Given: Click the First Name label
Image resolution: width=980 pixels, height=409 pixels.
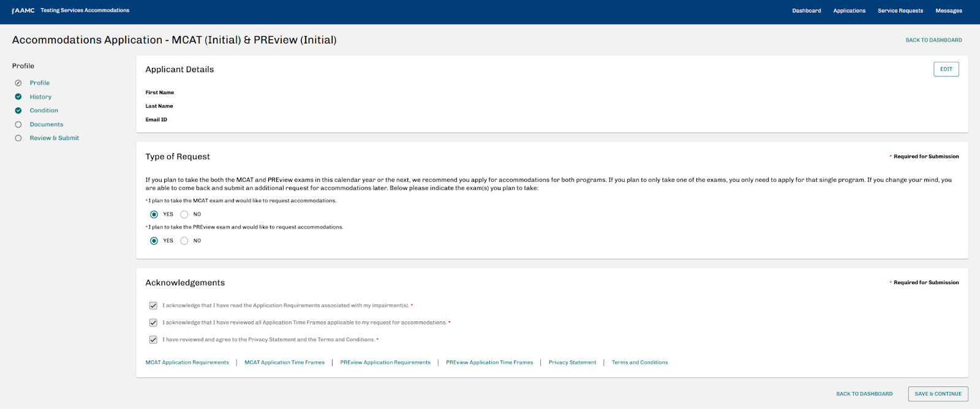Looking at the screenshot, I should pos(160,93).
